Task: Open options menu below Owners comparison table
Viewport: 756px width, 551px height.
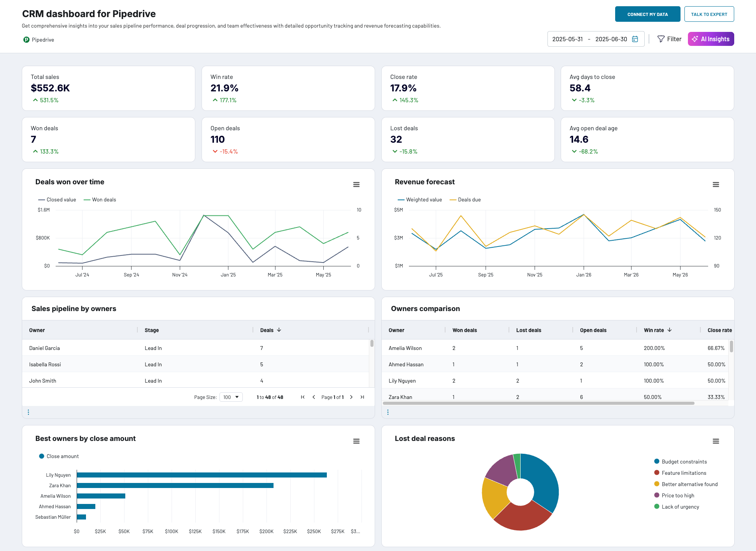Action: (388, 412)
